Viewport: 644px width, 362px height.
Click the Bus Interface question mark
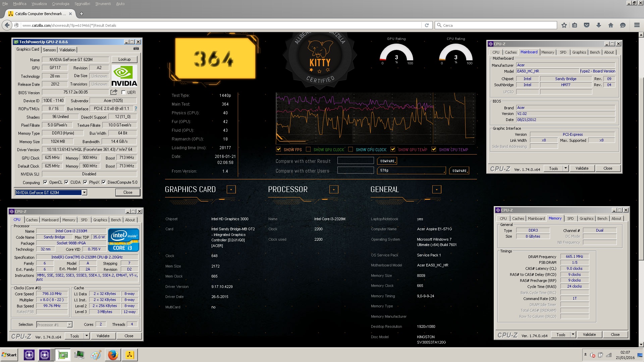[136, 109]
